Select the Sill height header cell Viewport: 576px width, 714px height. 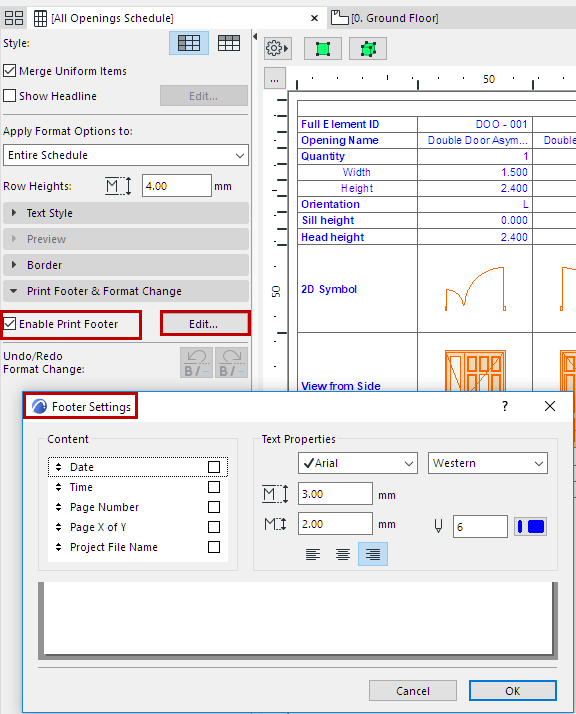[x=357, y=220]
